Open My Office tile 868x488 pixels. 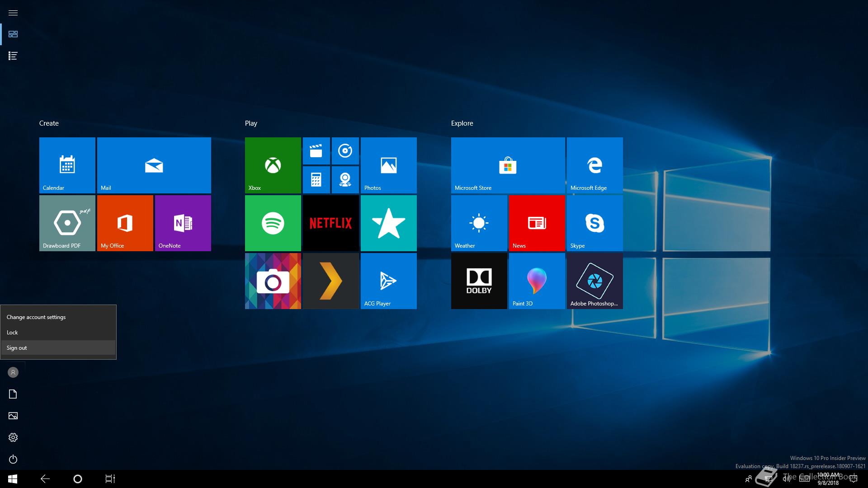(x=125, y=223)
